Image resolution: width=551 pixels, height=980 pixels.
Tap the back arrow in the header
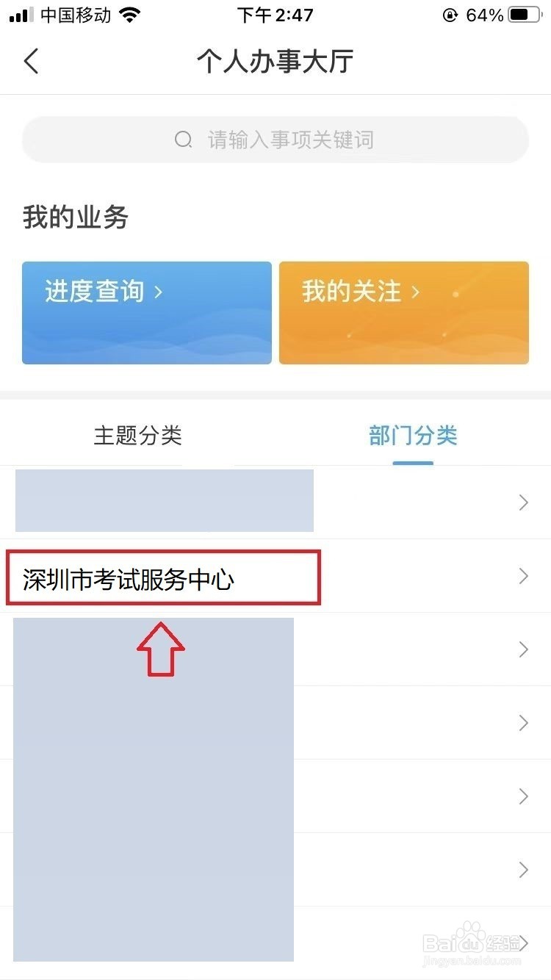31,62
